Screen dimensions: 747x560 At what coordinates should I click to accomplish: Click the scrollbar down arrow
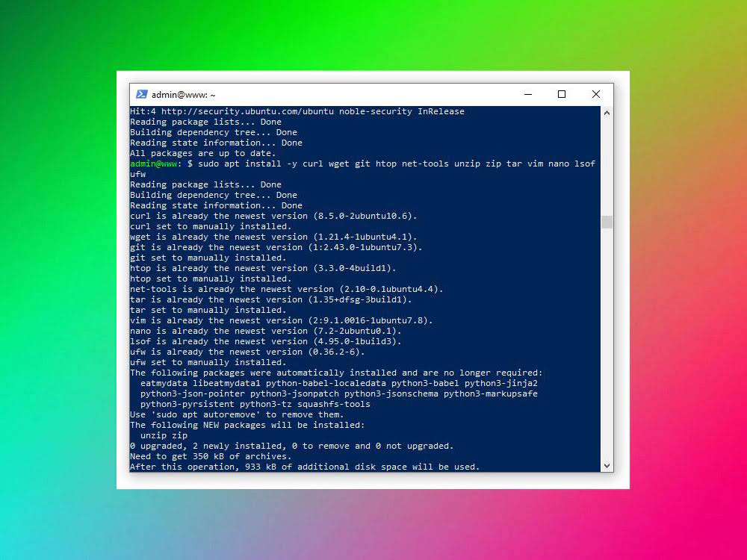[607, 466]
